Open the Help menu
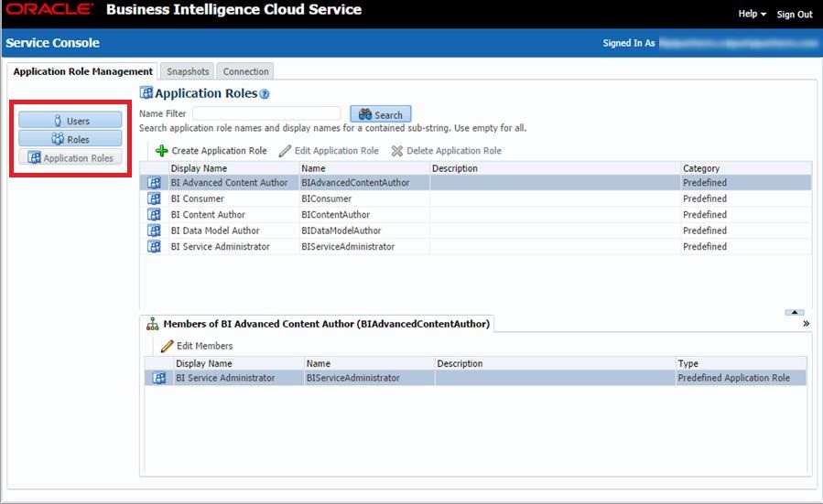Image resolution: width=823 pixels, height=504 pixels. pos(752,14)
